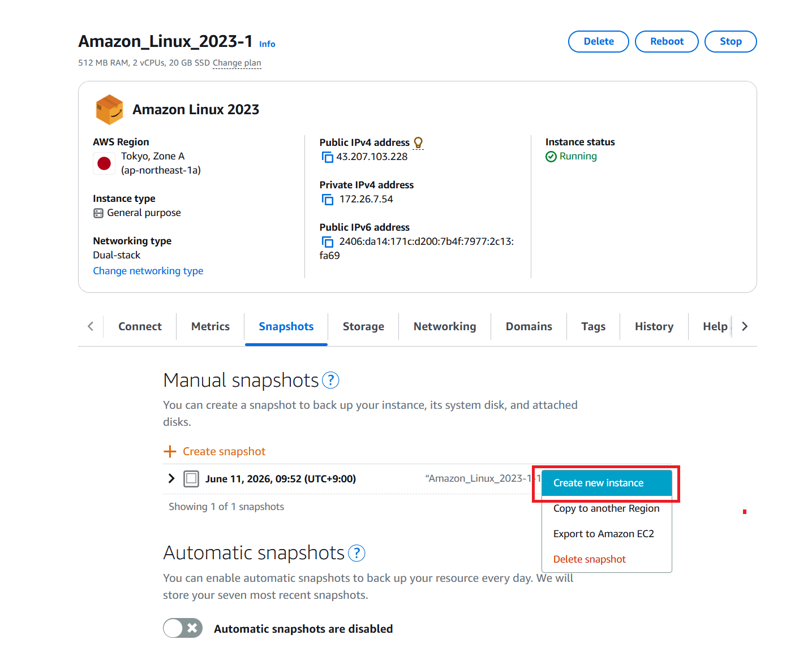812x648 pixels.
Task: View the History tab
Action: click(654, 326)
